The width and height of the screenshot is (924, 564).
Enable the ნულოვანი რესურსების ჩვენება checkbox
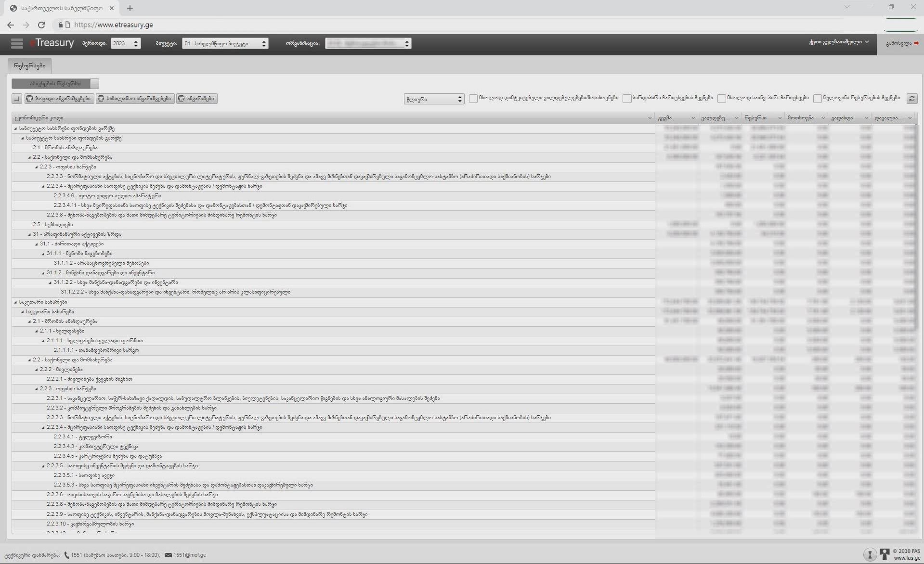click(x=817, y=99)
